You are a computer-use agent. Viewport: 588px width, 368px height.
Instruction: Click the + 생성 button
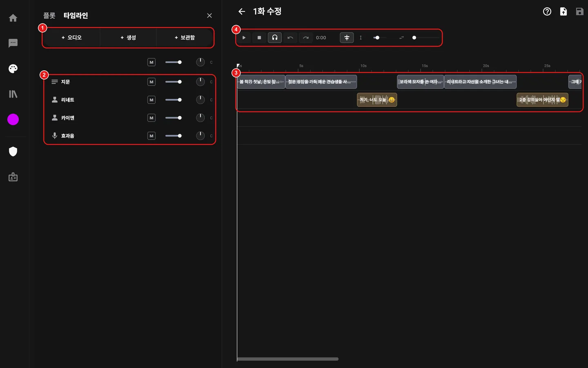(x=128, y=38)
